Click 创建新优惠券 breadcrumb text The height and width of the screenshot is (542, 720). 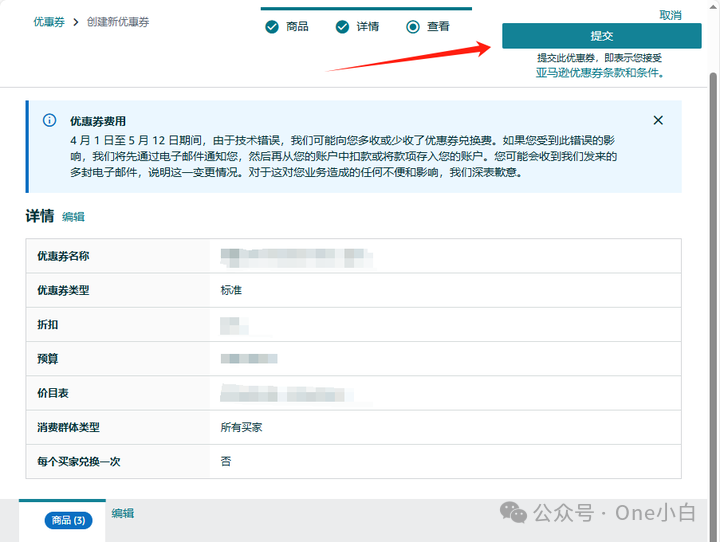pyautogui.click(x=118, y=22)
